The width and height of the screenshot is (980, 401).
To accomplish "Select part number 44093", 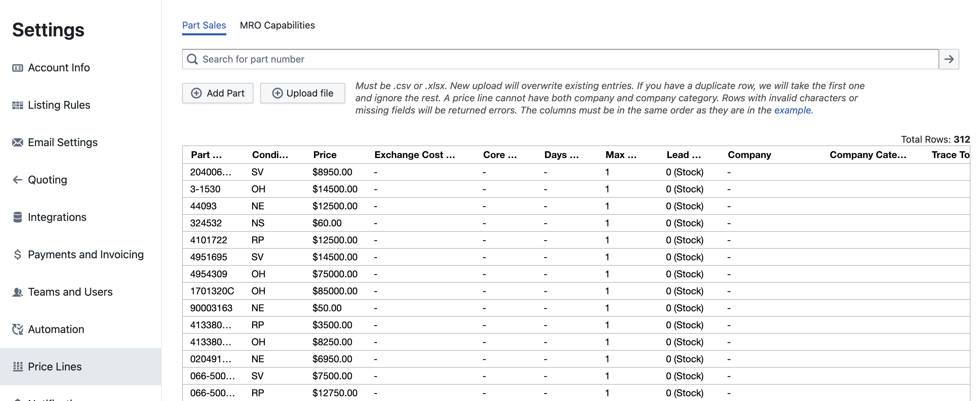I will (203, 206).
